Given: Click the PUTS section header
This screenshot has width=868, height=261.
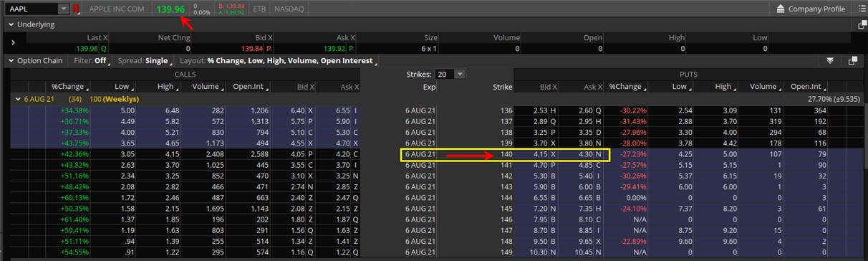Looking at the screenshot, I should point(688,74).
